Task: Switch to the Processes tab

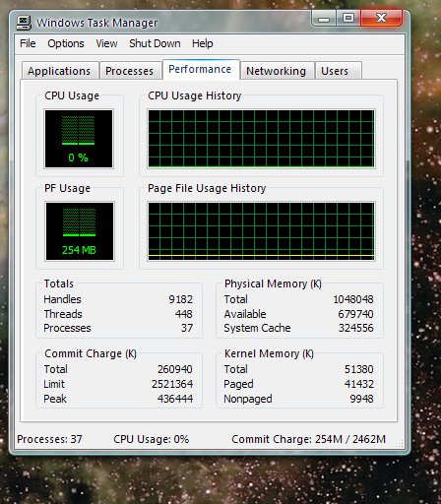Action: point(130,71)
